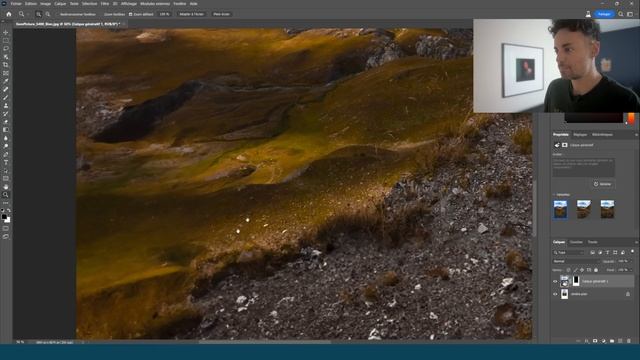Viewport: 640px width, 360px height.
Task: Go to the Home screen icon
Action: pos(9,14)
